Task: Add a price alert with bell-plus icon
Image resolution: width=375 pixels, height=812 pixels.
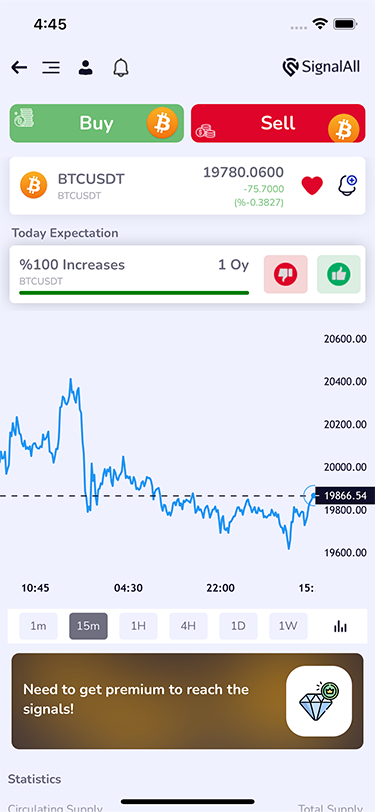Action: pyautogui.click(x=348, y=185)
